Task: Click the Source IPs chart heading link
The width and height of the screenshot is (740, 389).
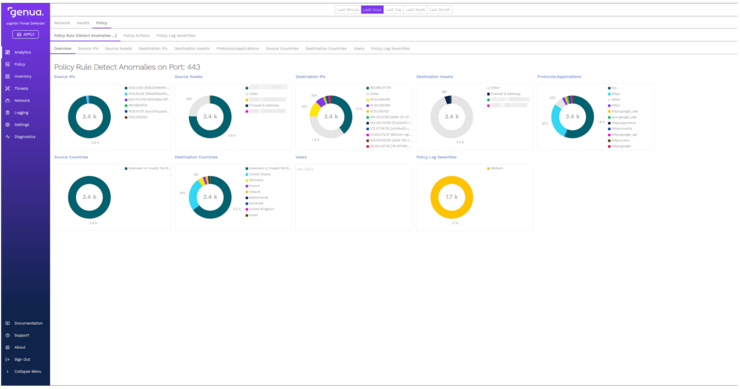Action: (x=64, y=76)
